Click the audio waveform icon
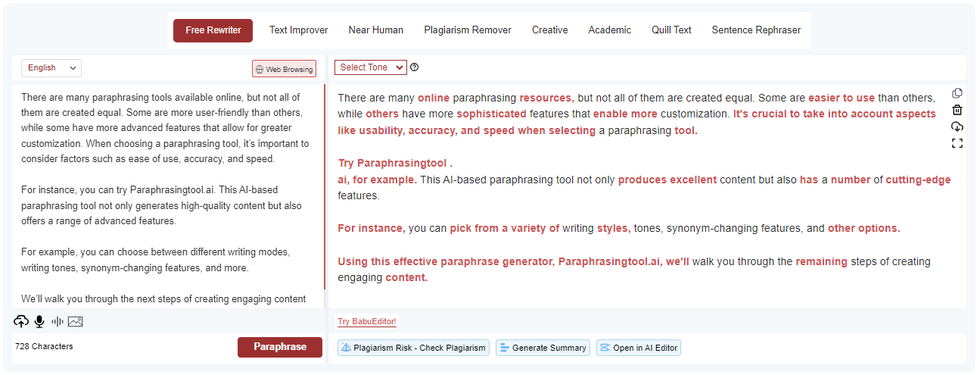Viewport: 980px width, 375px height. coord(58,321)
